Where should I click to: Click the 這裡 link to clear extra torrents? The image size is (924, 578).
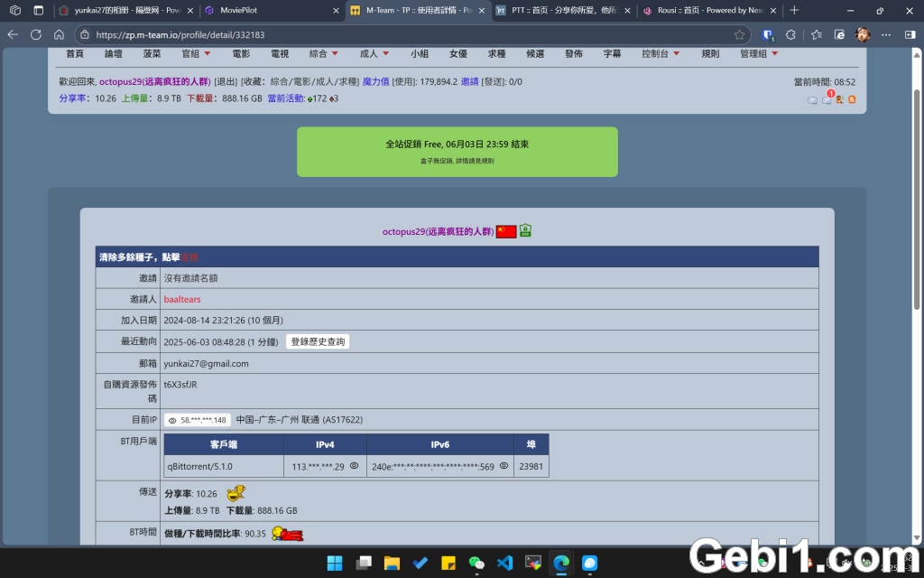coord(189,257)
